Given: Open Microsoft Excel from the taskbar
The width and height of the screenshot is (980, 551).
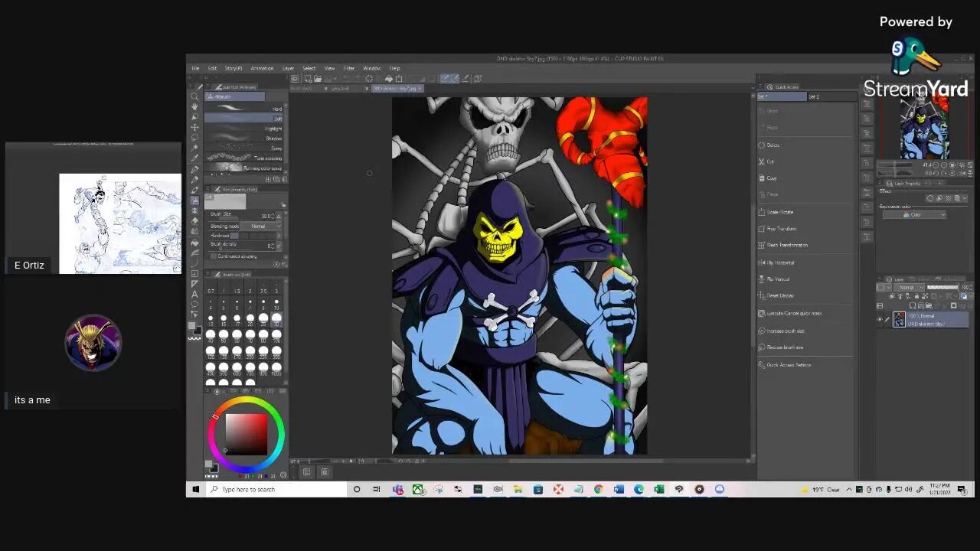Looking at the screenshot, I should [658, 489].
